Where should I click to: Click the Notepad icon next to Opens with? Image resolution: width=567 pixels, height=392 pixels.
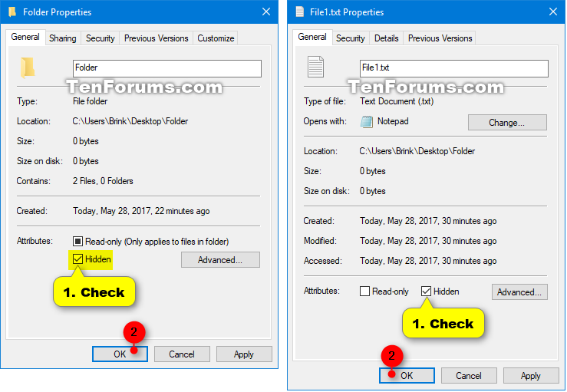(366, 121)
